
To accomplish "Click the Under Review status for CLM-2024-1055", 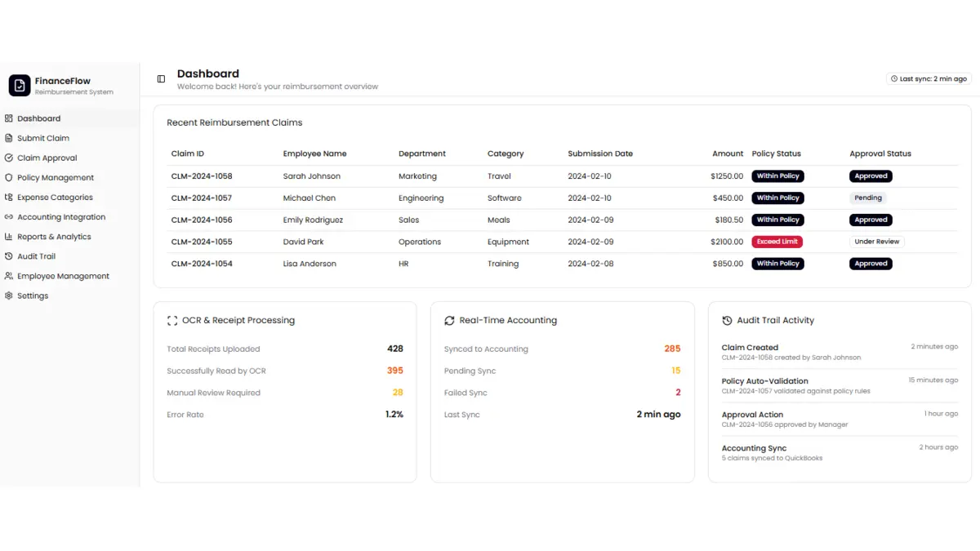I will coord(876,242).
